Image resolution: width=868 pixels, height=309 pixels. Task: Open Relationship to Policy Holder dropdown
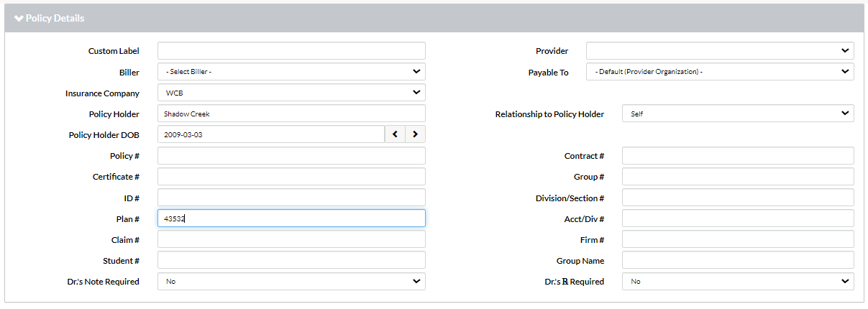[738, 114]
